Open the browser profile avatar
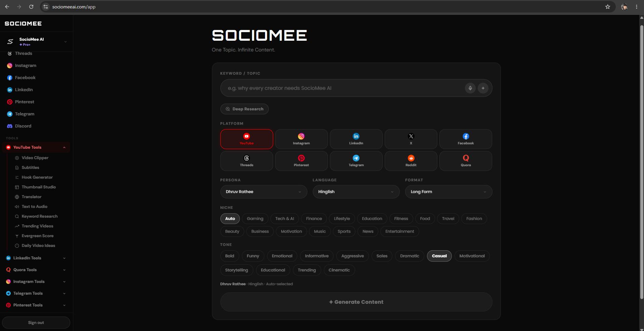 point(624,7)
